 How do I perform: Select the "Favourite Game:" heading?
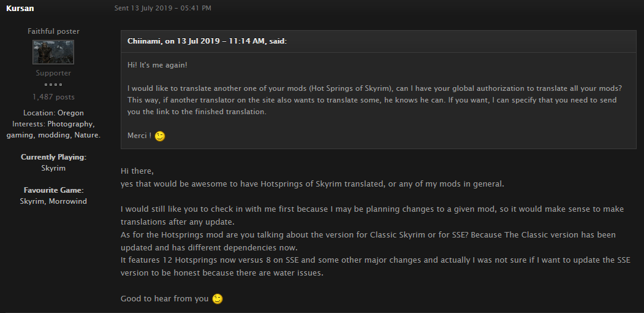pos(53,190)
